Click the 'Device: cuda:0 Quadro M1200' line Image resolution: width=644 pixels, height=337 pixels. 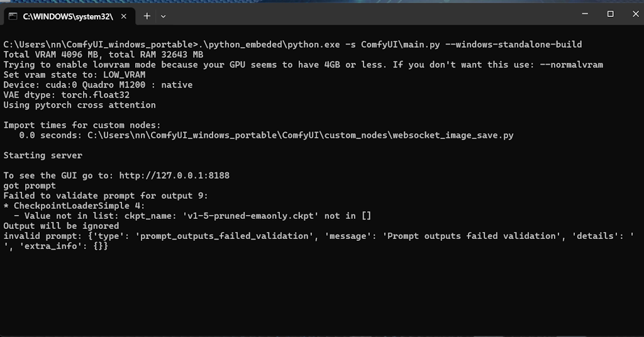(x=98, y=85)
